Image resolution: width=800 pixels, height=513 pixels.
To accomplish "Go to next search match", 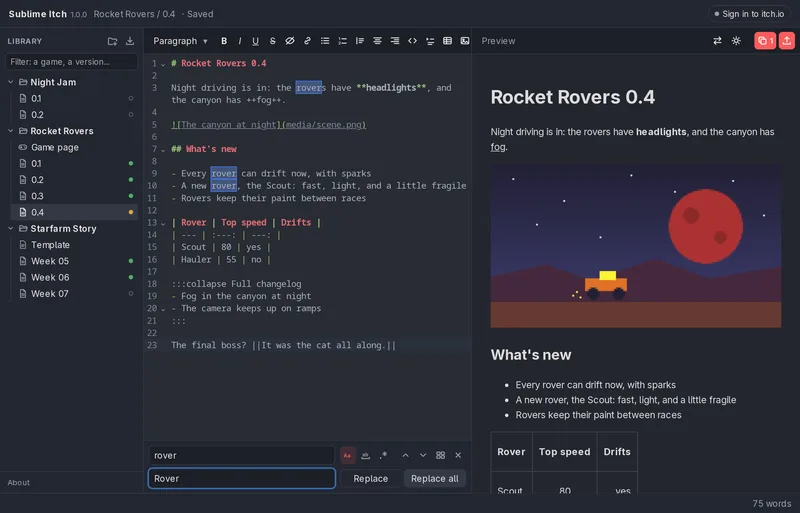I will point(423,455).
